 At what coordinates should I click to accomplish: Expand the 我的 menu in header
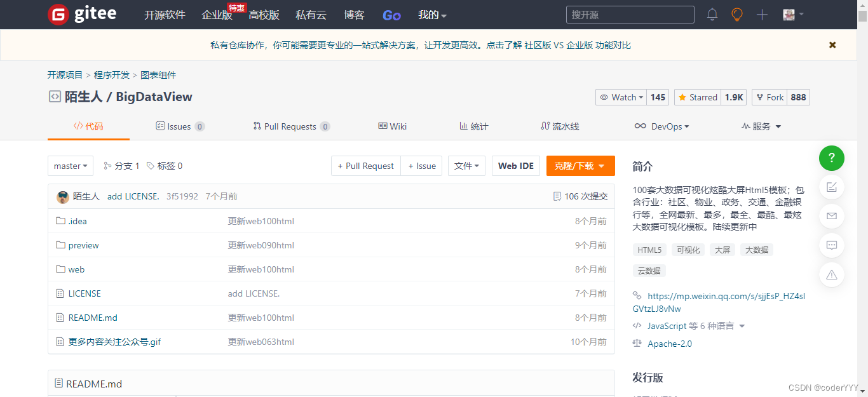(432, 15)
